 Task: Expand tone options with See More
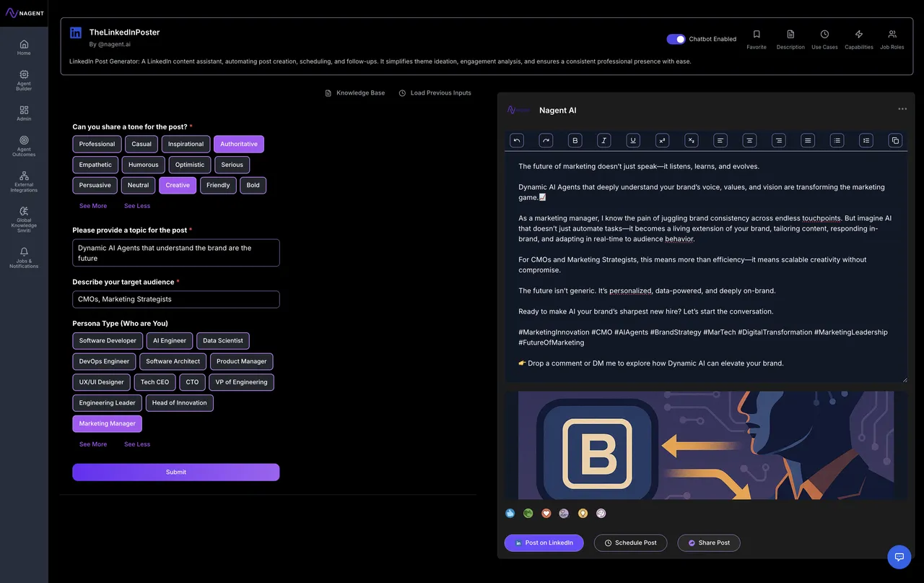(93, 206)
